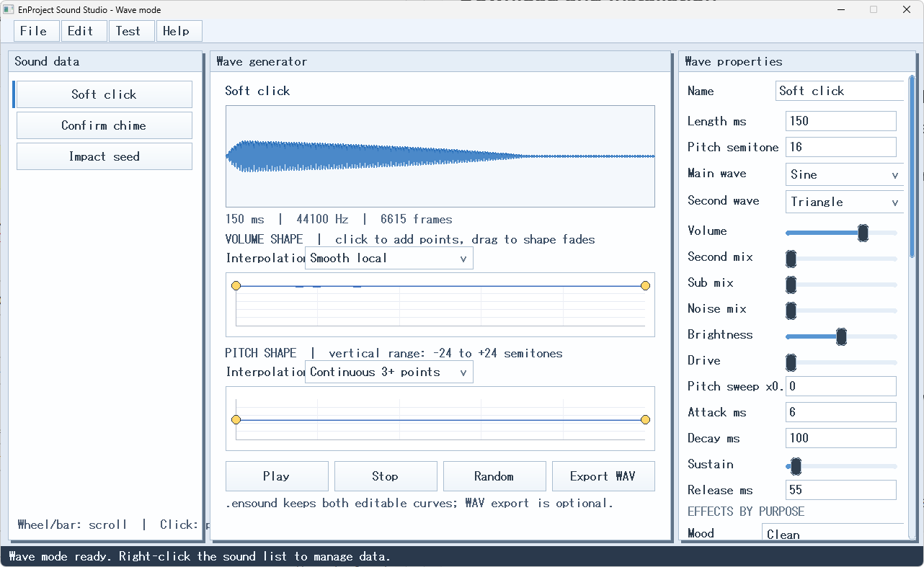The width and height of the screenshot is (924, 567).
Task: Click the Stop button
Action: click(x=386, y=476)
